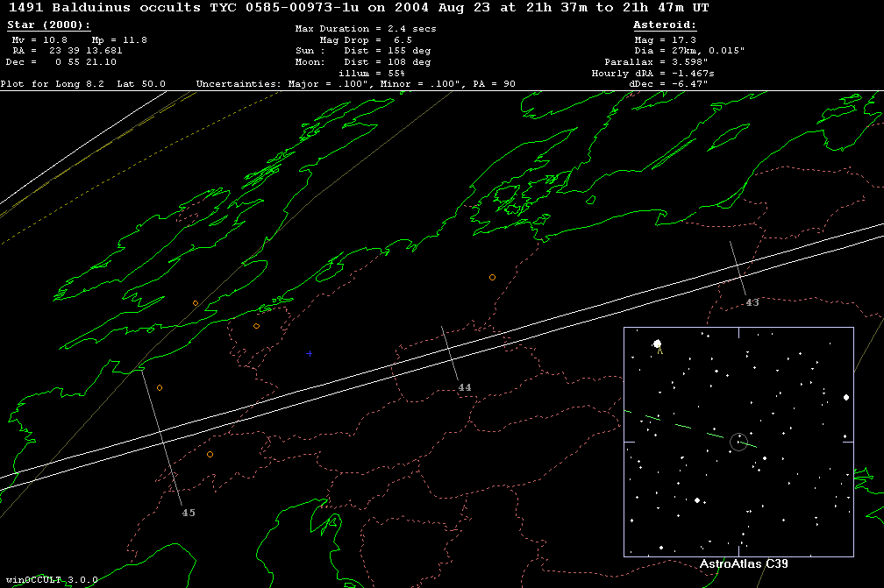Viewport: 884px width, 588px height.
Task: Click the underlined Asteroid heading
Action: [x=665, y=25]
